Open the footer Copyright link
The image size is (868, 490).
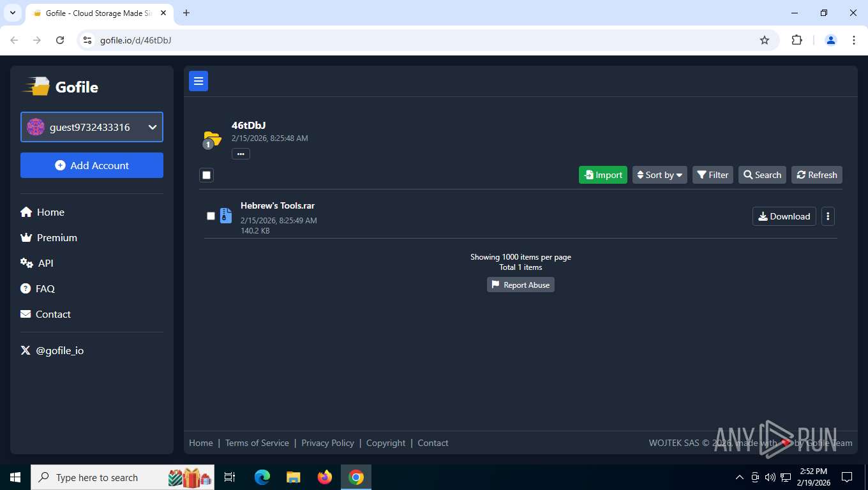tap(386, 443)
